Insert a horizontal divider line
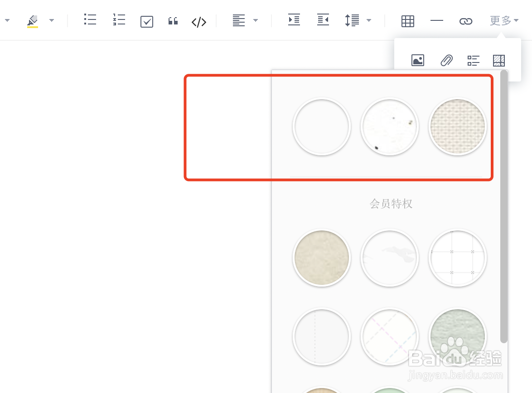532x393 pixels. [x=437, y=21]
